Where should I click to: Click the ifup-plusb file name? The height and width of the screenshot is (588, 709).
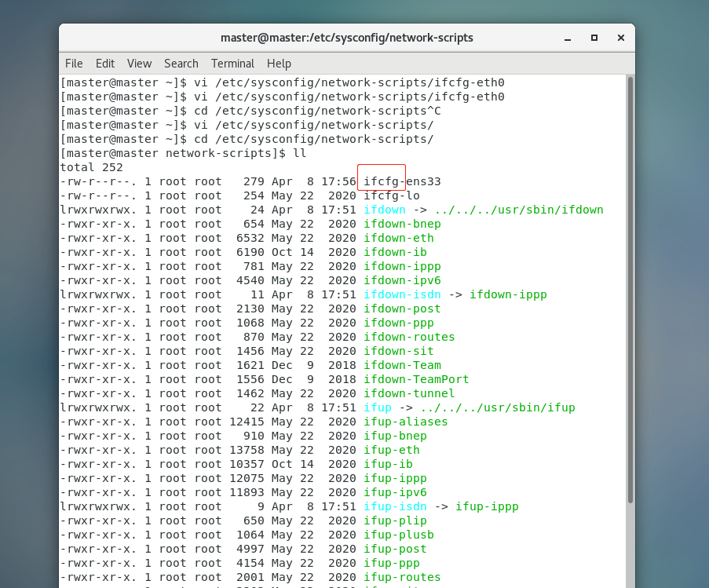pos(398,535)
